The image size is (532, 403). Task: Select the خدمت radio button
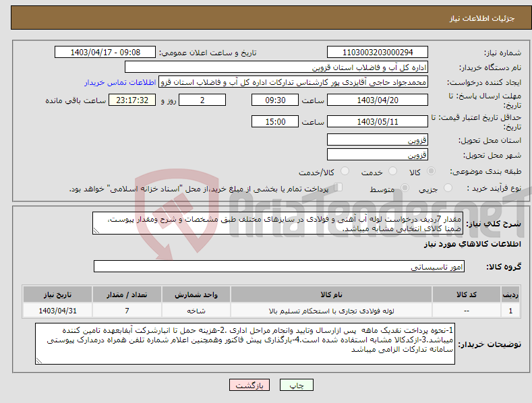click(392, 171)
